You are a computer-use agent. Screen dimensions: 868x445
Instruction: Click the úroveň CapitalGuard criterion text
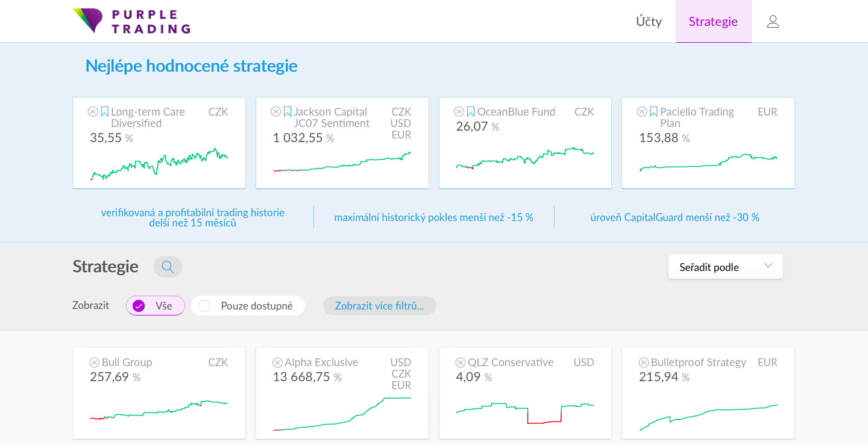675,217
